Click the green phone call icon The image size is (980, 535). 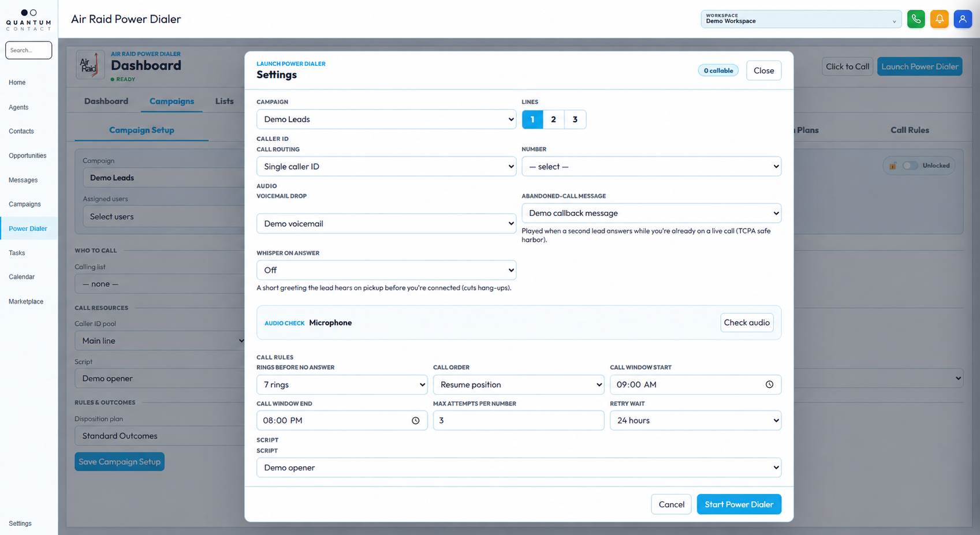[x=916, y=19]
